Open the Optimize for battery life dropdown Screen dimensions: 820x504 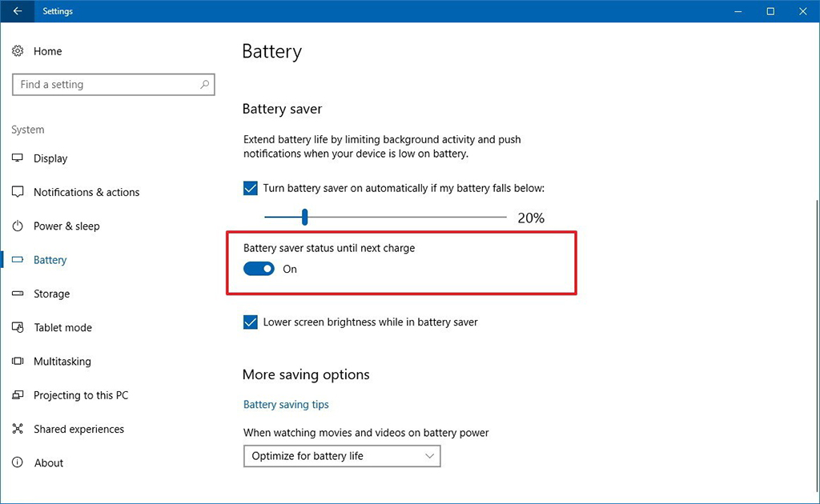click(x=342, y=456)
